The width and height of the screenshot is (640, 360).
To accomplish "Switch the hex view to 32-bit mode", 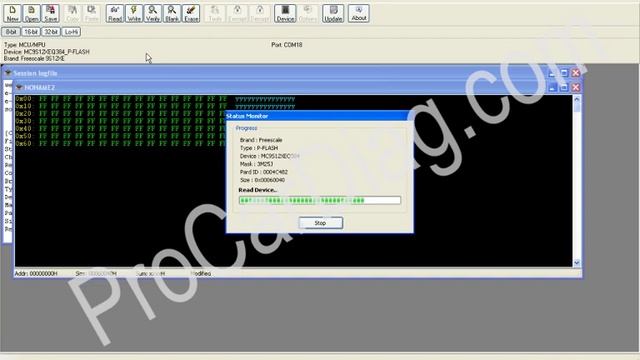I will 51,32.
